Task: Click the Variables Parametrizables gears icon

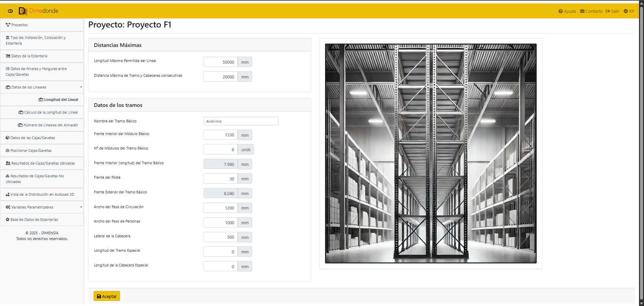Action: click(x=8, y=207)
